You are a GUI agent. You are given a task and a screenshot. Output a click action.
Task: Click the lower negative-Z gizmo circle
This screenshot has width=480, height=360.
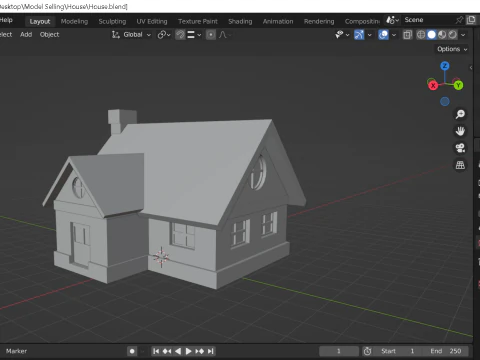(x=445, y=102)
